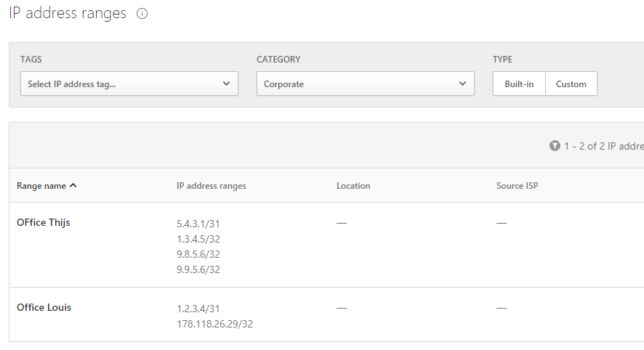Viewport: 644px width, 350px height.
Task: Click the Source ISP column header
Action: click(517, 186)
